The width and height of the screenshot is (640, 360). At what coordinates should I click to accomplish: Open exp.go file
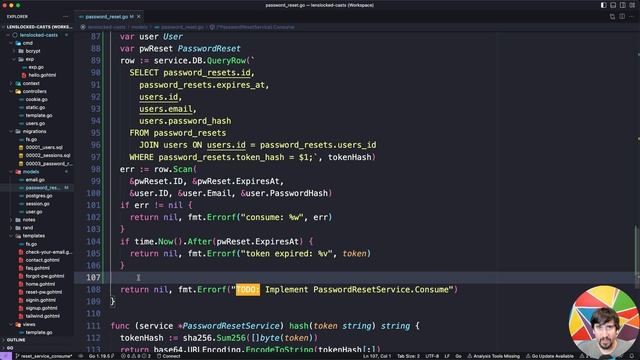click(36, 67)
